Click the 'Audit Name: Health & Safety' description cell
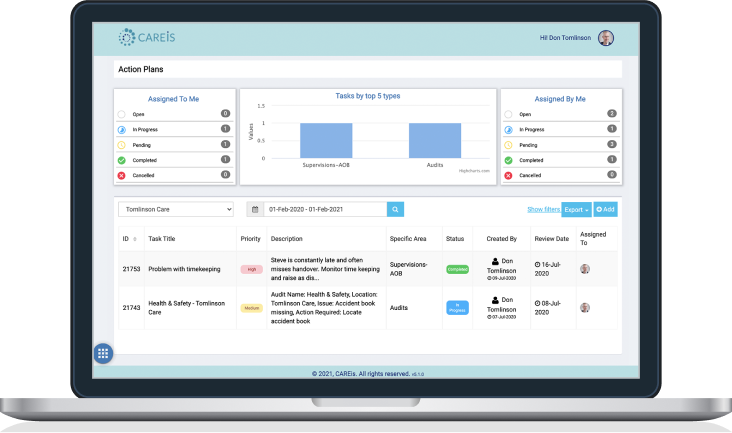 [x=324, y=308]
